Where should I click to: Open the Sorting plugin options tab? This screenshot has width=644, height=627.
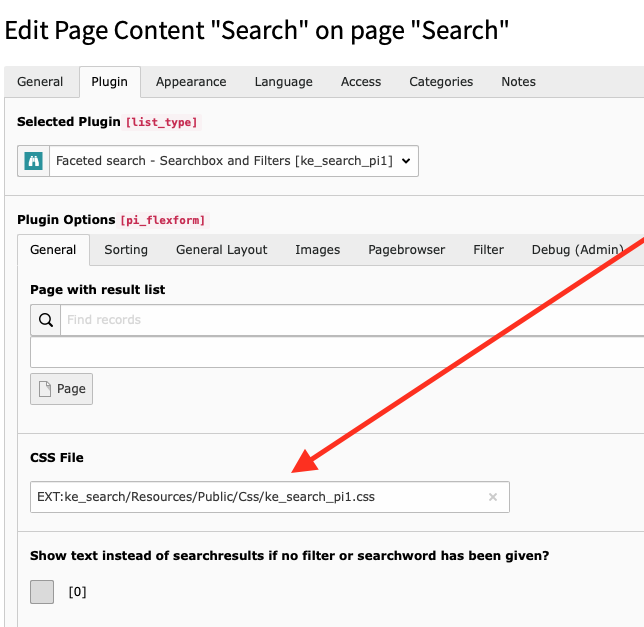click(x=126, y=250)
